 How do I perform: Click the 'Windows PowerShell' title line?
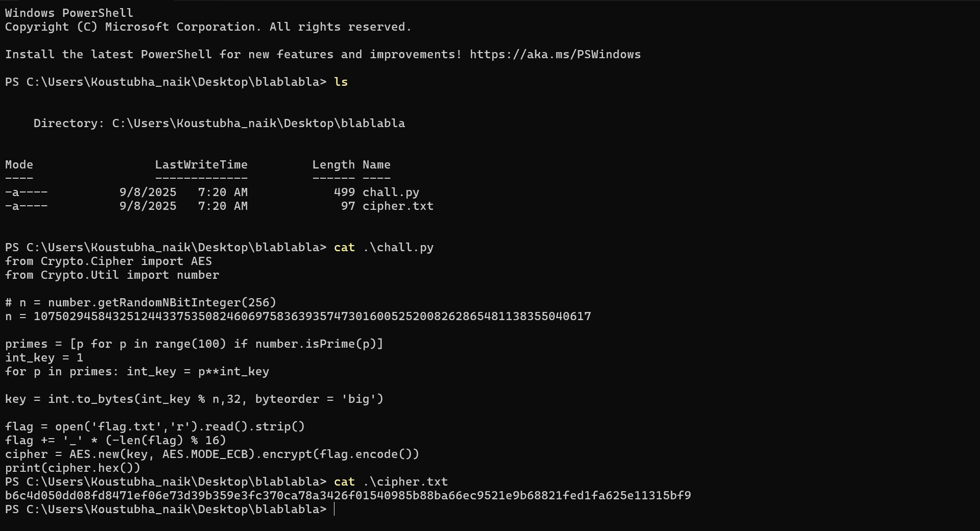click(69, 13)
